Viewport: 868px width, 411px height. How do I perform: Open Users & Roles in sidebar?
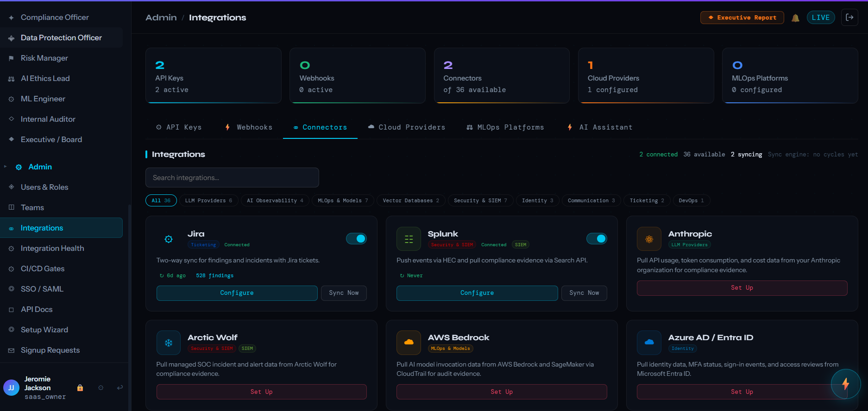61,187
